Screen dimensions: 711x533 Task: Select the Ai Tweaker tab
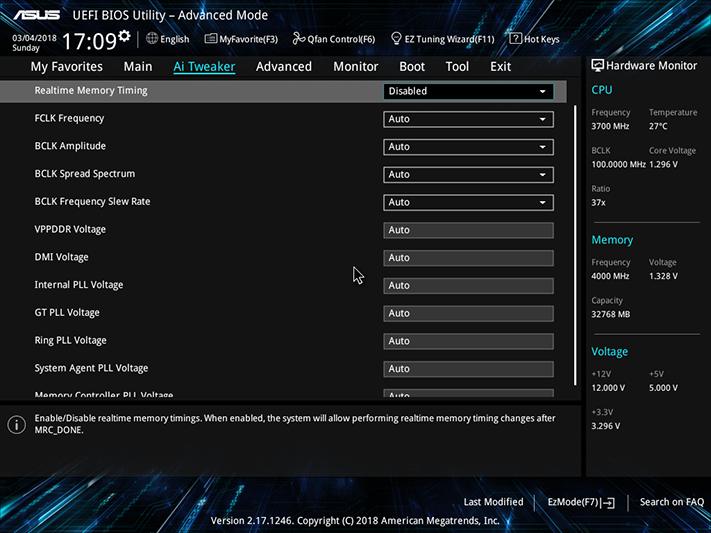click(204, 67)
